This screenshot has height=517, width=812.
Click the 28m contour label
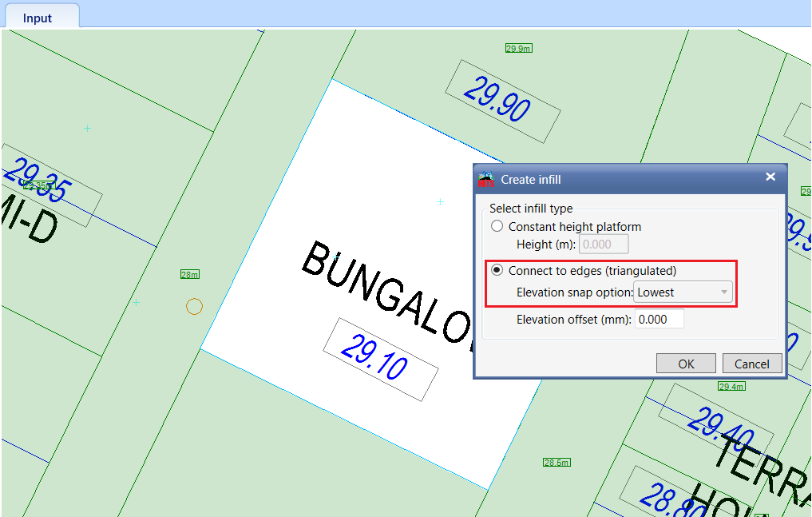click(x=190, y=275)
